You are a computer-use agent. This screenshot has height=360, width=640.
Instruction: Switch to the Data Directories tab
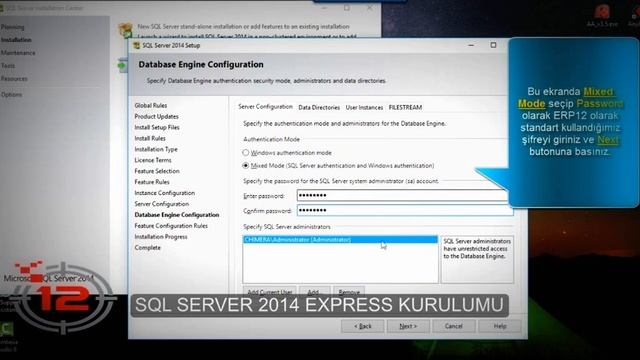(x=319, y=107)
